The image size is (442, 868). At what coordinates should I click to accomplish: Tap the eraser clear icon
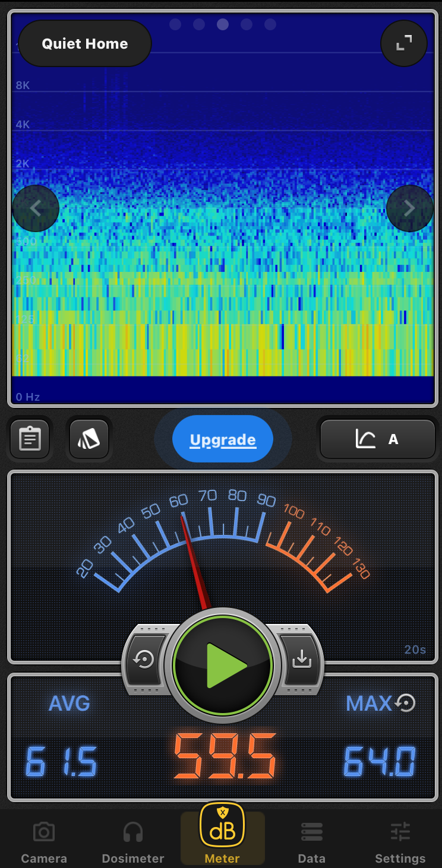coord(89,439)
